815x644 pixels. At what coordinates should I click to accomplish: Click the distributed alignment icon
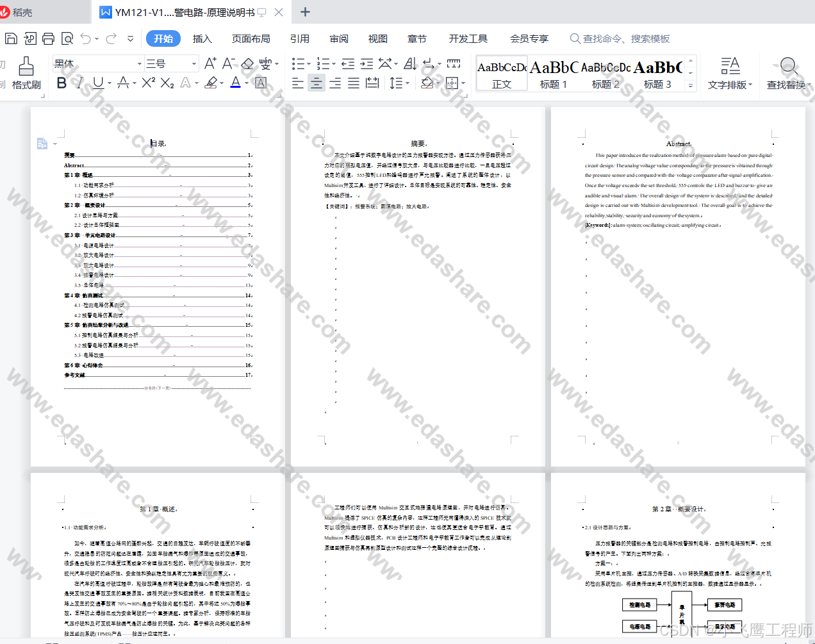click(x=372, y=83)
